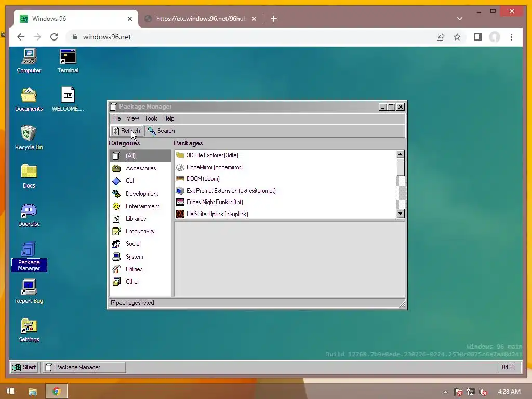Screen dimensions: 532x399
Task: Click the packages list scrollbar thumb
Action: [x=401, y=167]
